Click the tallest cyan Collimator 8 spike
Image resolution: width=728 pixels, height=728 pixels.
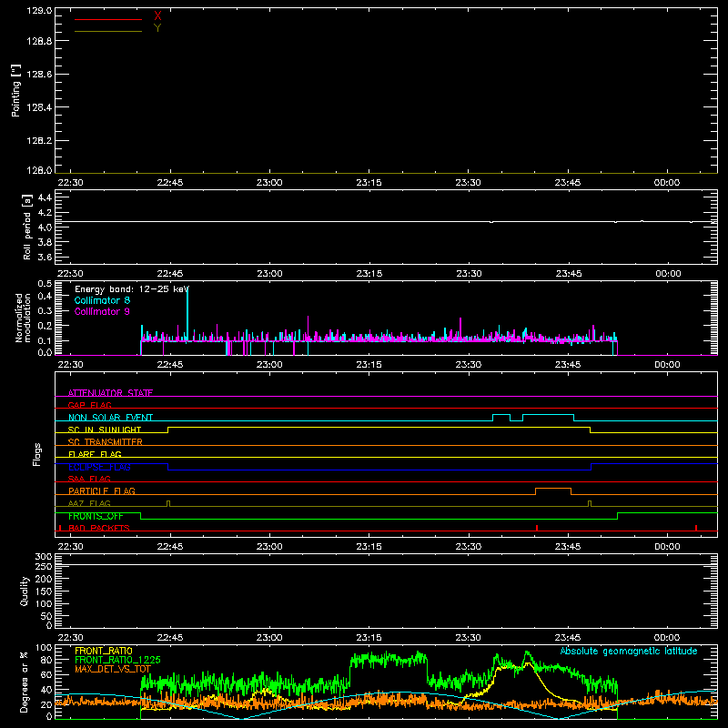pos(187,313)
